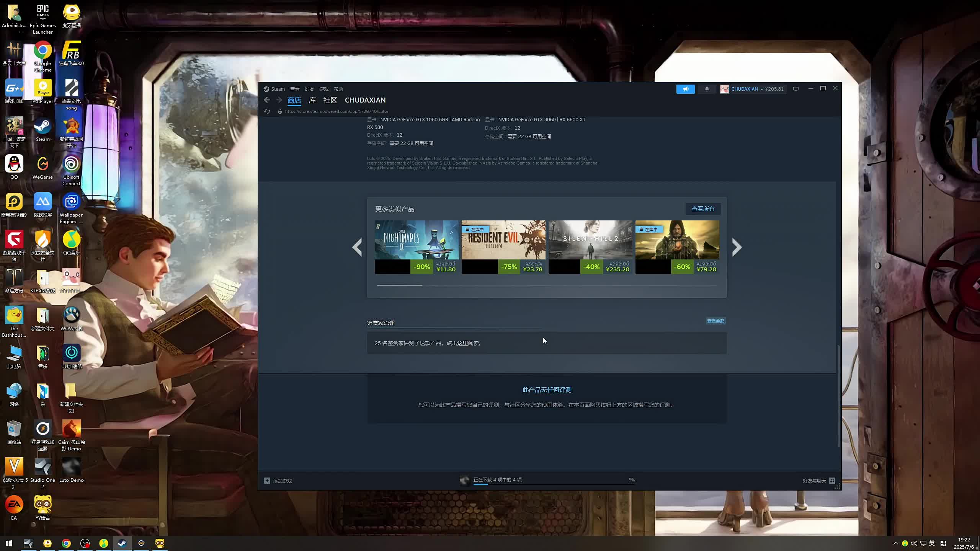Image resolution: width=980 pixels, height=551 pixels.
Task: Switch to the 商店 tab
Action: point(294,100)
